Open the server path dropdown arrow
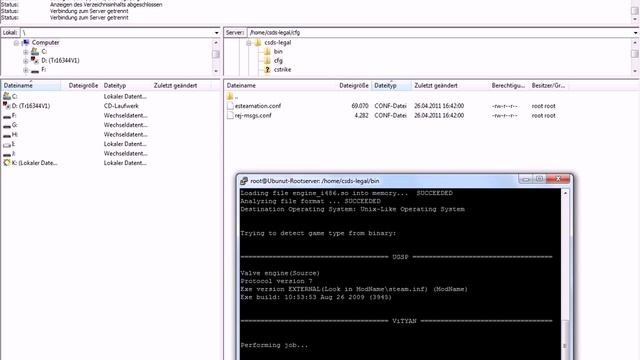Screen dimensions: 640x360 (636, 33)
